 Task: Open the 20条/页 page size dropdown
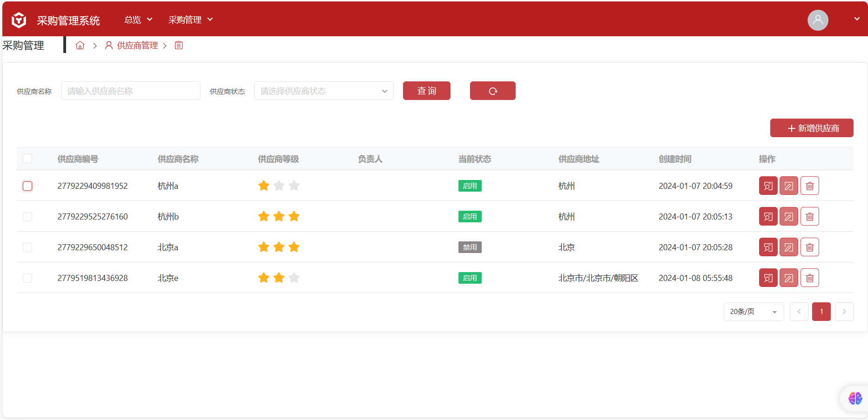[x=754, y=312]
